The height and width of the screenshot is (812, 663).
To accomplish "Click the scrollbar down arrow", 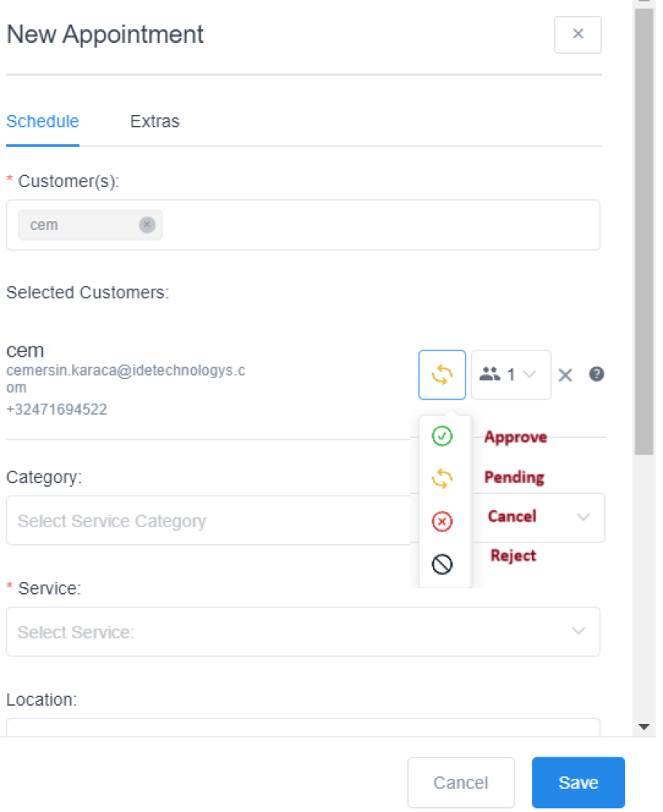I will coord(643,726).
